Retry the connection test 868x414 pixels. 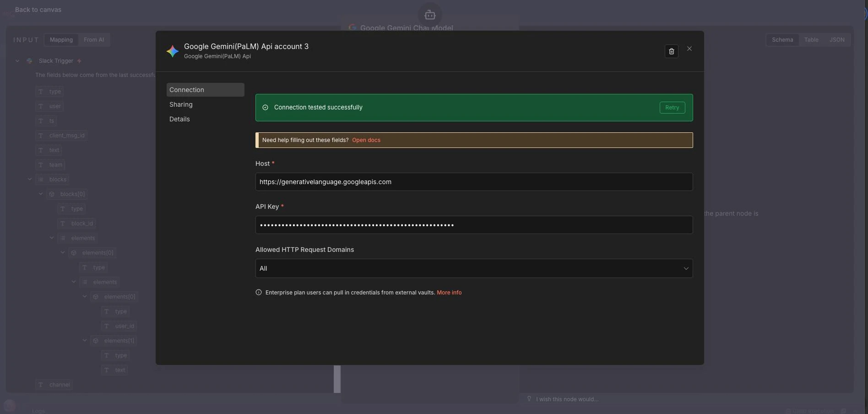(x=672, y=108)
